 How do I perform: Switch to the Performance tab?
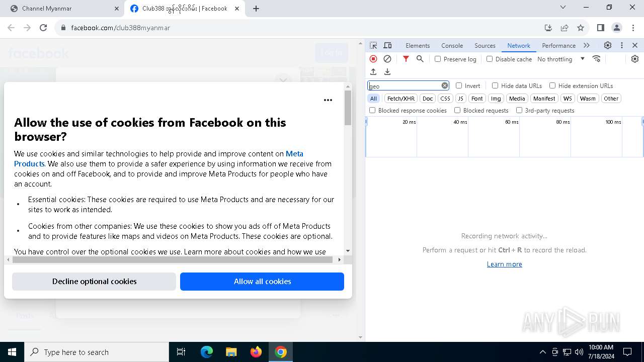pos(558,45)
